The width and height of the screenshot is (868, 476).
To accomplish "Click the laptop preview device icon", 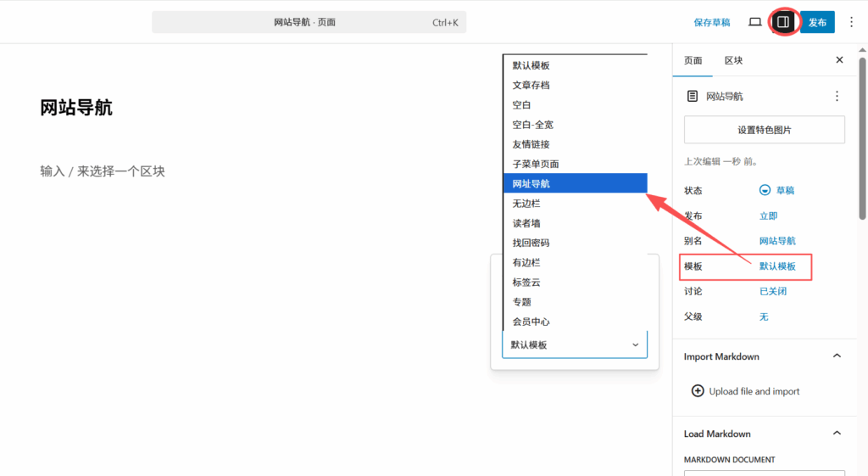I will pos(754,22).
